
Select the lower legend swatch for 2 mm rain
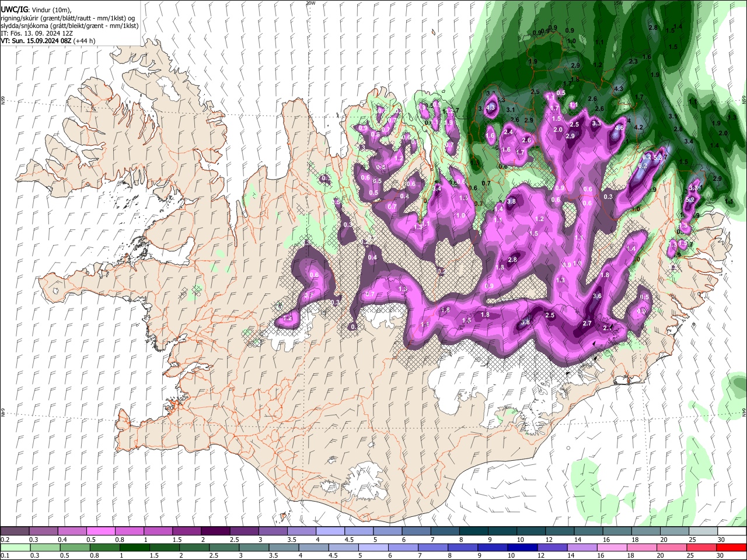[194, 547]
